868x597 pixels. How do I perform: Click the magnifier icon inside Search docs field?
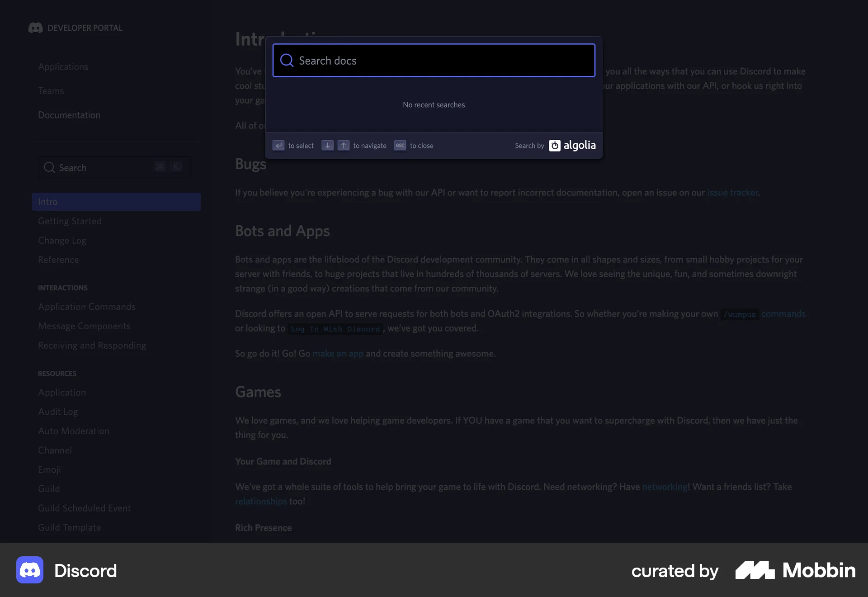[287, 60]
